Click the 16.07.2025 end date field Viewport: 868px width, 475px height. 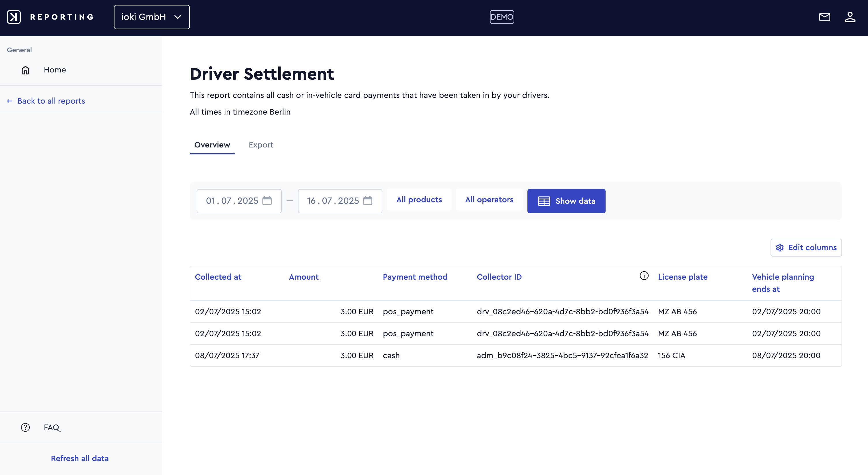340,201
